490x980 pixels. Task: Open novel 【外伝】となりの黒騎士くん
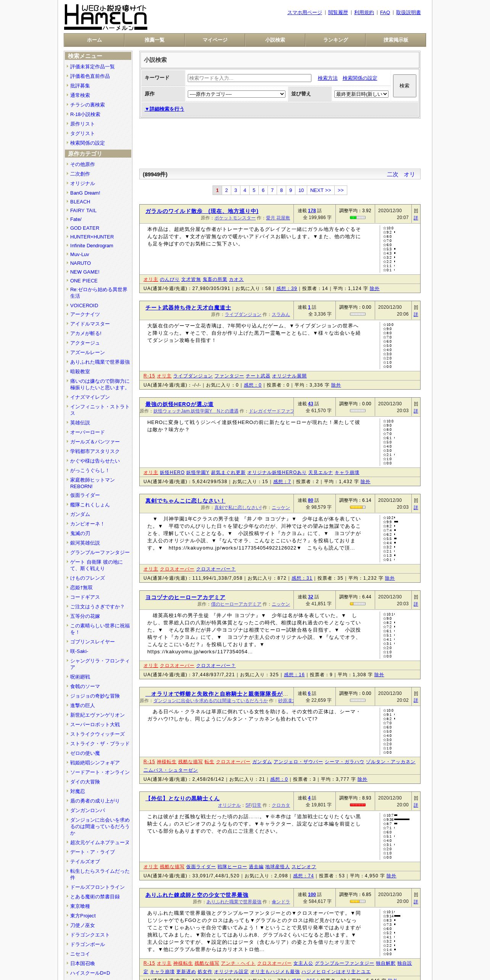tap(182, 798)
